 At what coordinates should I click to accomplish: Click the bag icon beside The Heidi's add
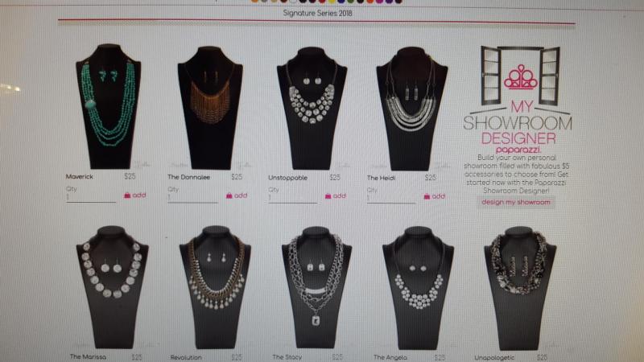(427, 196)
